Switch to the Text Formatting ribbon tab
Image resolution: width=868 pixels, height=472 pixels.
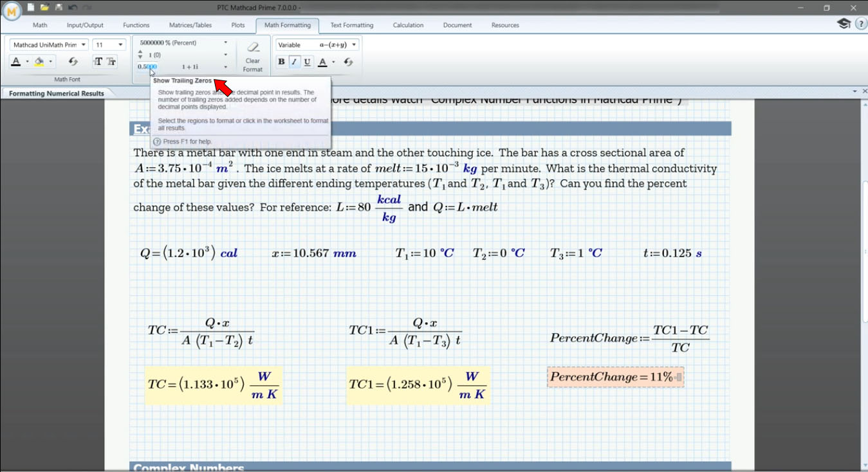point(352,25)
